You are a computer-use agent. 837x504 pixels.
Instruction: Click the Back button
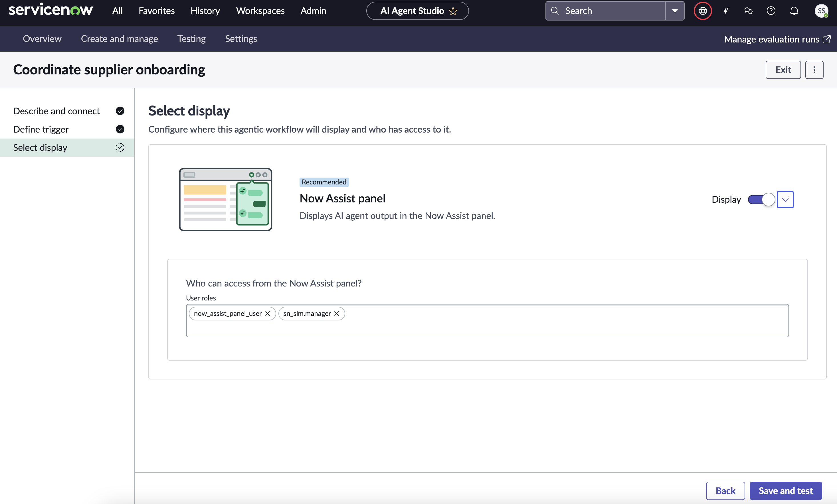point(725,490)
